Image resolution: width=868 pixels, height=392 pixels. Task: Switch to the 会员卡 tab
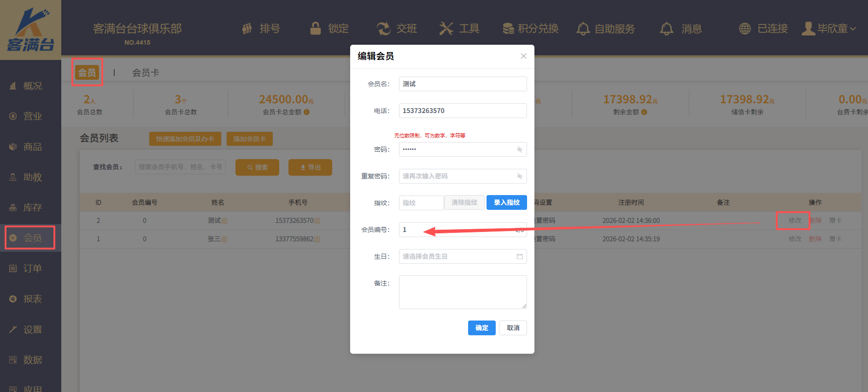pyautogui.click(x=146, y=72)
